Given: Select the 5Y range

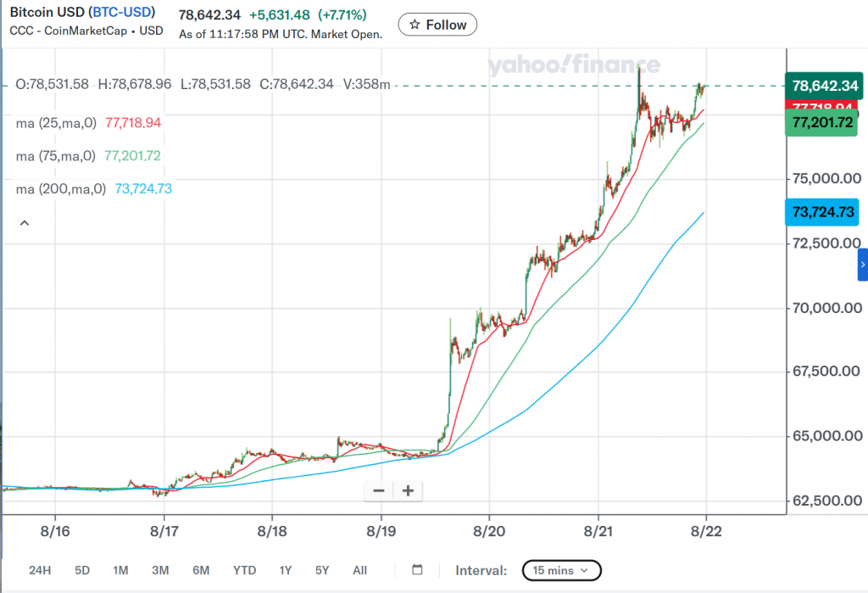Looking at the screenshot, I should pyautogui.click(x=321, y=570).
